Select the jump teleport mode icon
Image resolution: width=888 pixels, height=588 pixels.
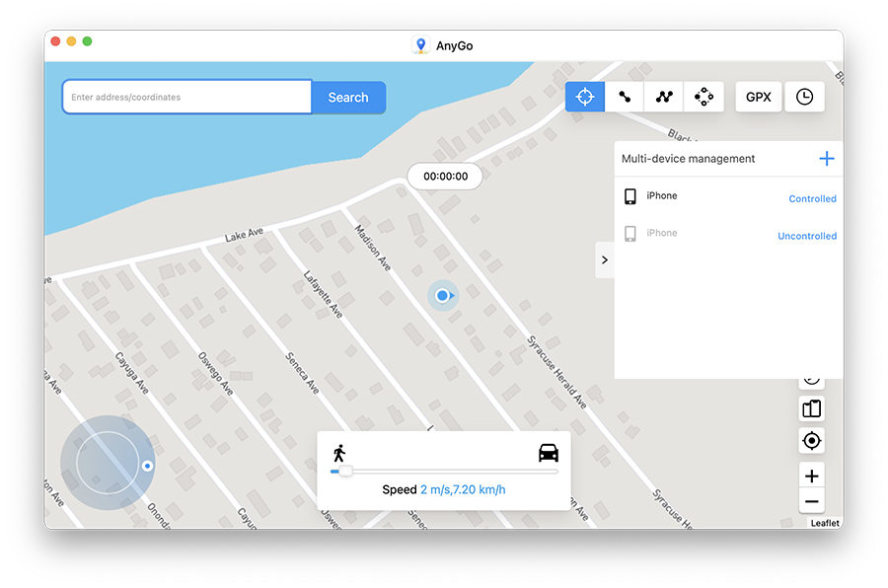click(703, 97)
